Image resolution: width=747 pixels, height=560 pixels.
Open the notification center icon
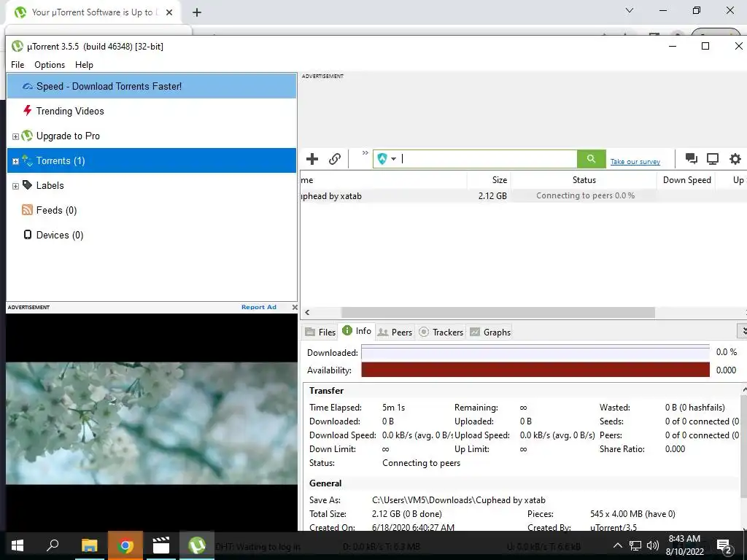click(x=724, y=547)
